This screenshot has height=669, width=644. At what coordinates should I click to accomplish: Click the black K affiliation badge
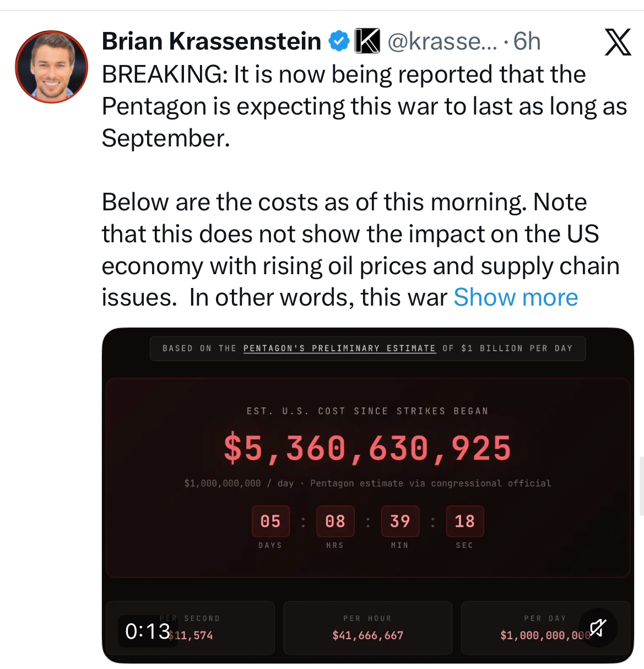pyautogui.click(x=367, y=41)
